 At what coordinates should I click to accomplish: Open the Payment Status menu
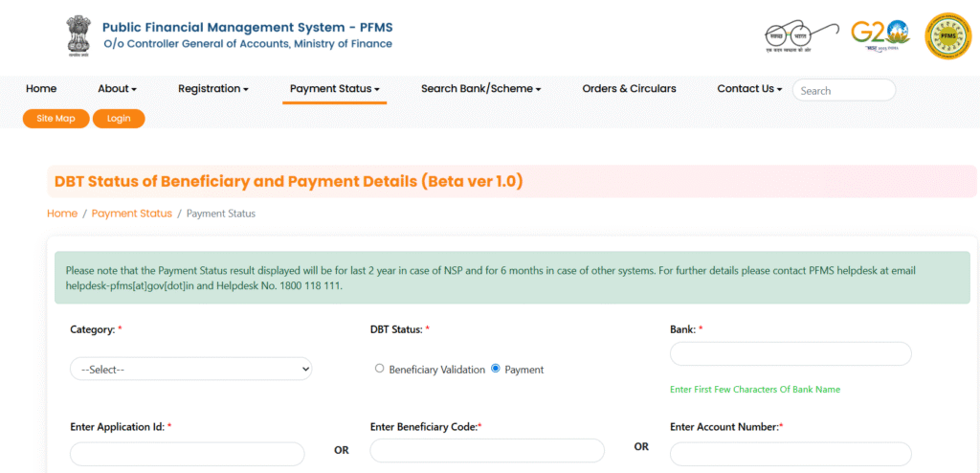pyautogui.click(x=334, y=89)
